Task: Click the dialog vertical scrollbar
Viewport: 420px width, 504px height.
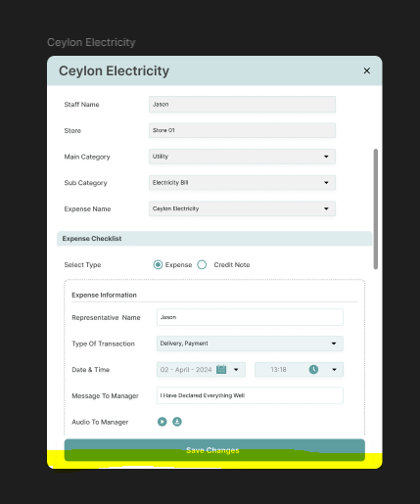Action: click(376, 209)
